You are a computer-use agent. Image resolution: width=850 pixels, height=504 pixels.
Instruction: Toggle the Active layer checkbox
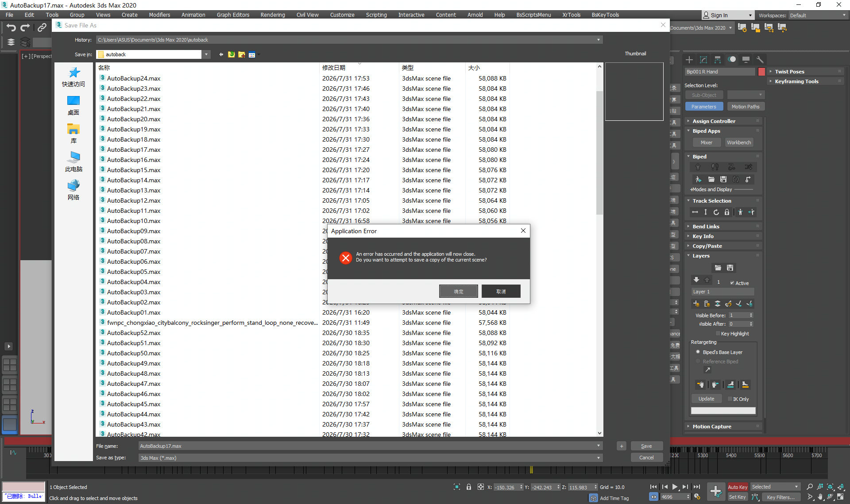(x=732, y=283)
